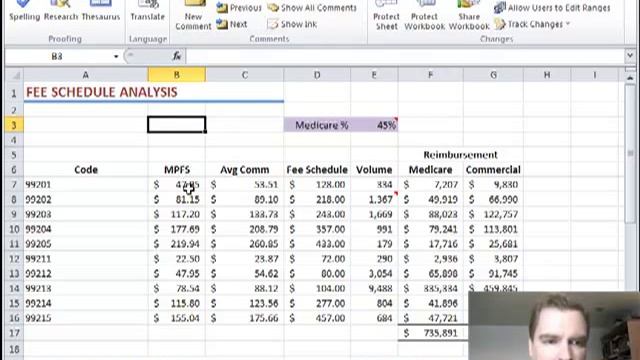Screen dimensions: 640x360
Task: Select code cell 99201
Action: (x=85, y=184)
